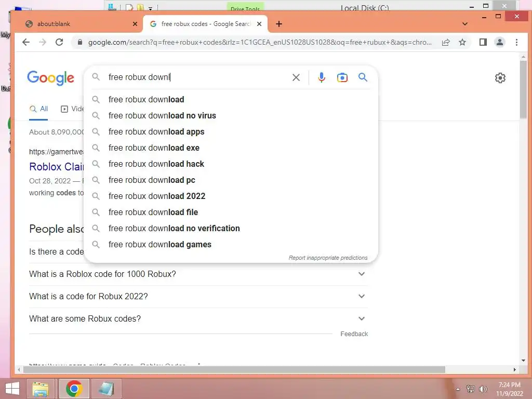The height and width of the screenshot is (399, 532).
Task: Share this page using the share icon
Action: point(446,42)
